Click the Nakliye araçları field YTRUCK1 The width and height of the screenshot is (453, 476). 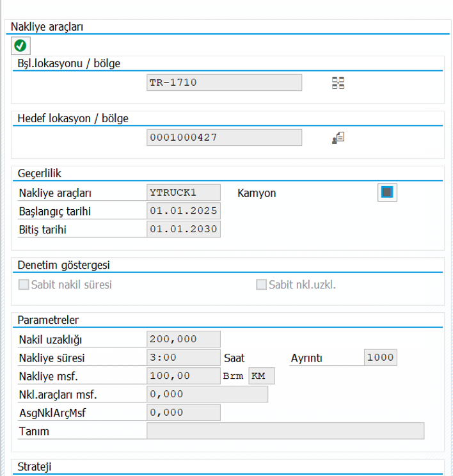pyautogui.click(x=184, y=193)
